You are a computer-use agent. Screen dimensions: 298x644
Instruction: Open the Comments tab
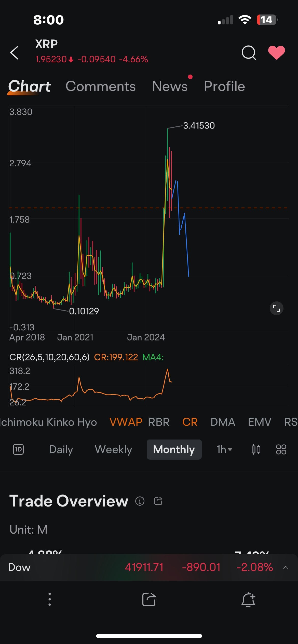click(101, 86)
